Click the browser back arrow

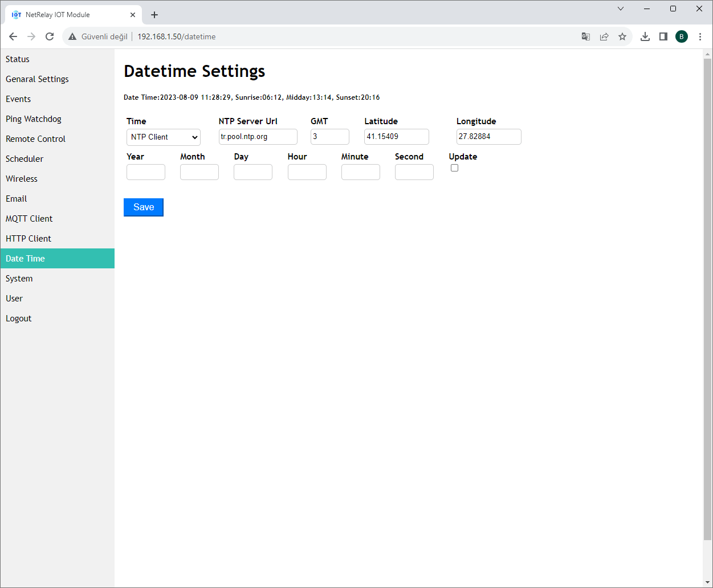click(13, 36)
